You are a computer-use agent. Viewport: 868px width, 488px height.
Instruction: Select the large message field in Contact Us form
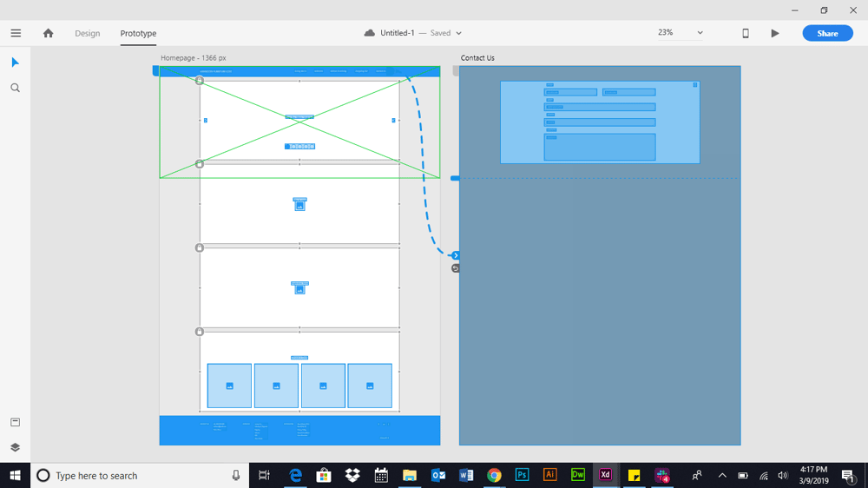tap(600, 147)
